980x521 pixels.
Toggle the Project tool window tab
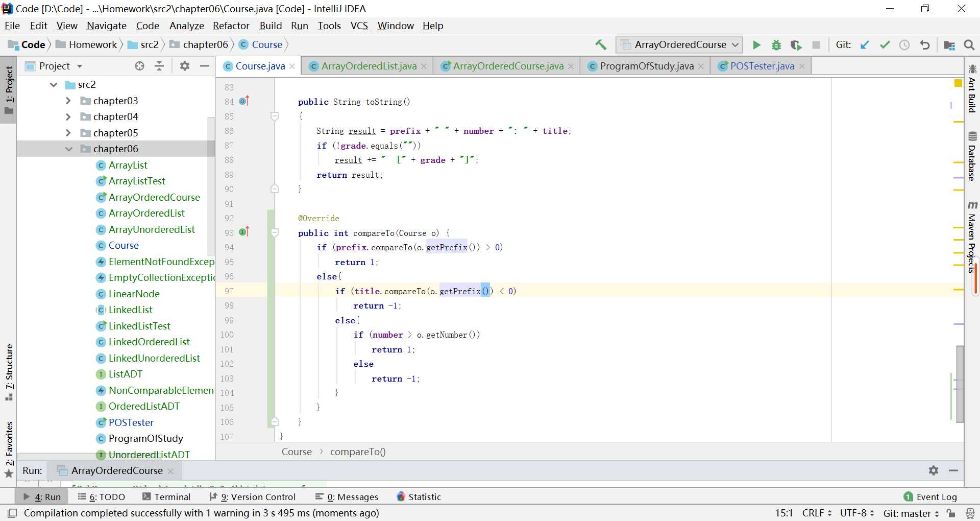(x=9, y=90)
